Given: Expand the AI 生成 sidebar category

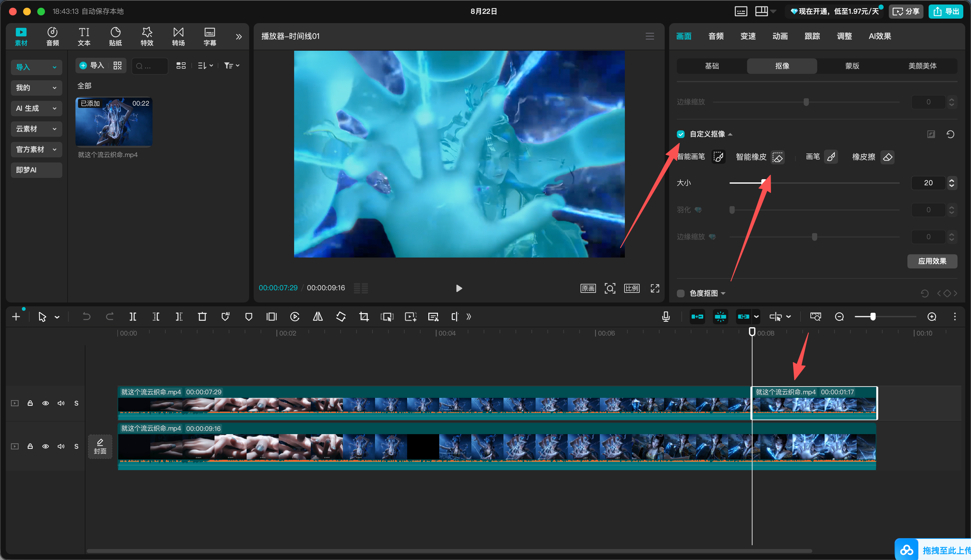Looking at the screenshot, I should (x=37, y=109).
